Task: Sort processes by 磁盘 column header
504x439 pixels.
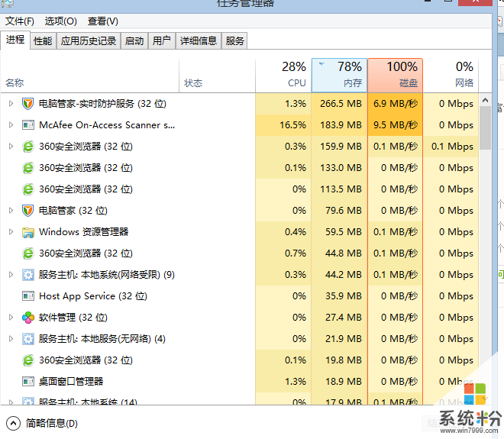Action: click(395, 76)
